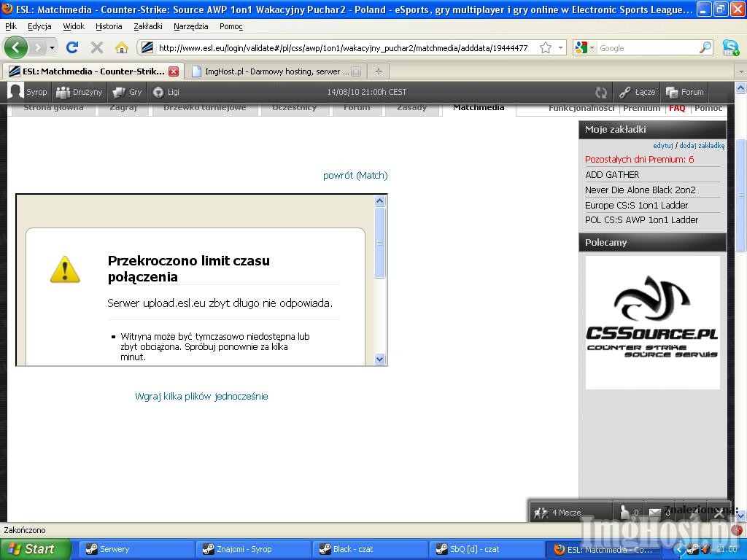Image resolution: width=747 pixels, height=560 pixels.
Task: Open the Widok menu
Action: [x=74, y=26]
